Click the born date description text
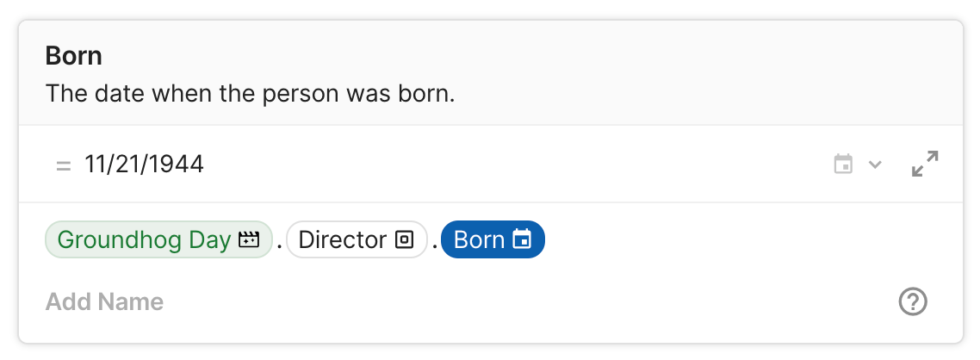 [250, 93]
